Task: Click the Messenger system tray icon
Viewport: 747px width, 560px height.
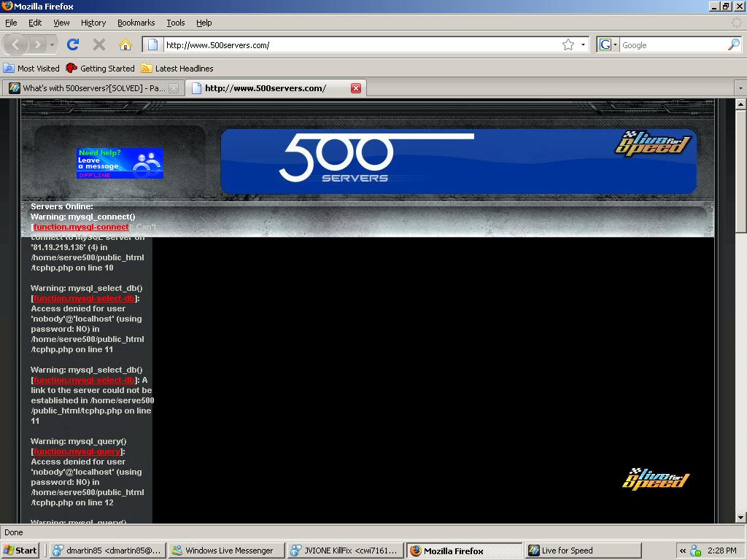Action: (695, 551)
